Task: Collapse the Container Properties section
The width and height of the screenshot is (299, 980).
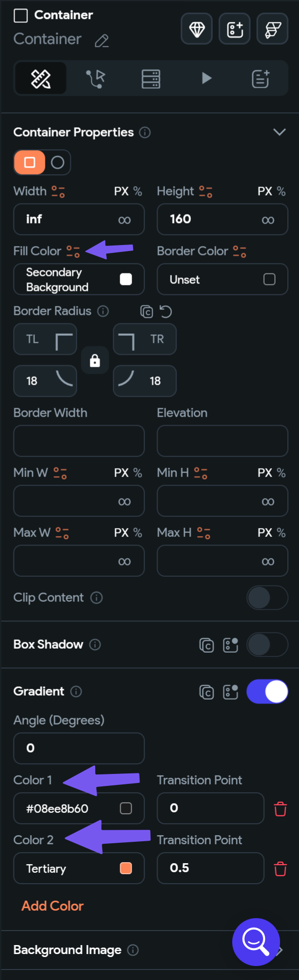Action: tap(280, 132)
